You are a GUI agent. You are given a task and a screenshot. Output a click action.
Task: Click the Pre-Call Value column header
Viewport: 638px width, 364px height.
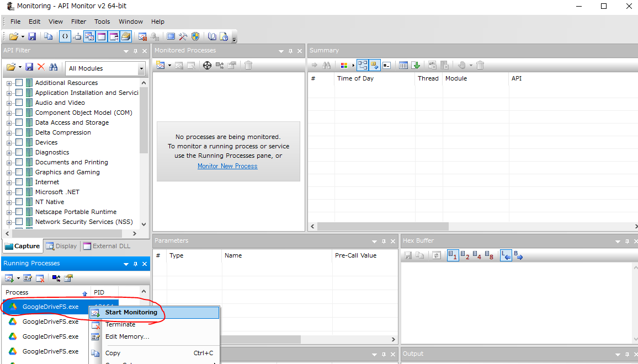coord(365,255)
